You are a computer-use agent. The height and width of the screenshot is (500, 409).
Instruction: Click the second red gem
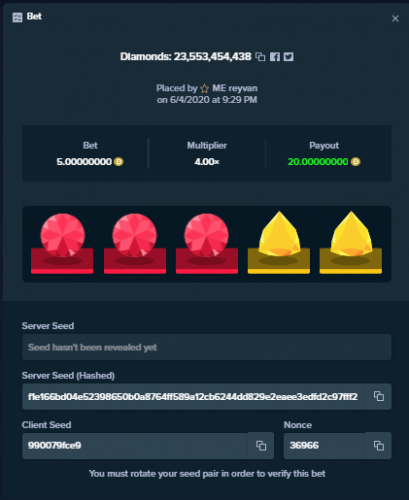pos(134,236)
